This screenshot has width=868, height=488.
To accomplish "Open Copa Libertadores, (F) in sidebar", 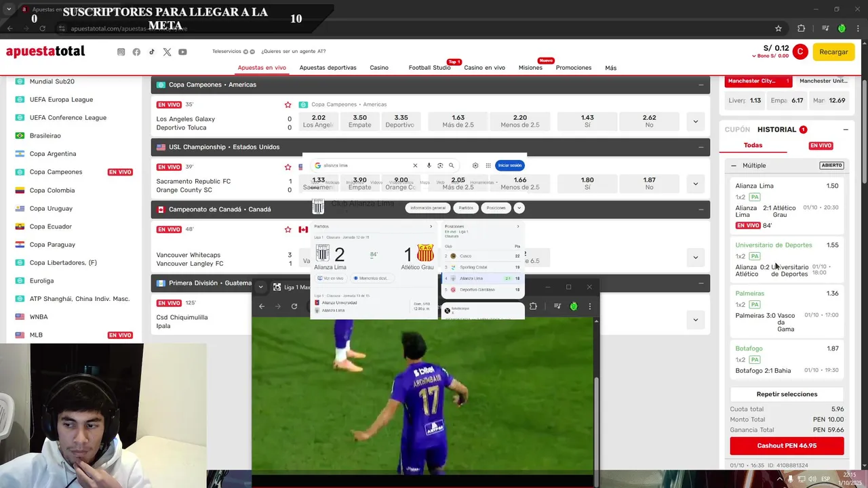I will [63, 262].
